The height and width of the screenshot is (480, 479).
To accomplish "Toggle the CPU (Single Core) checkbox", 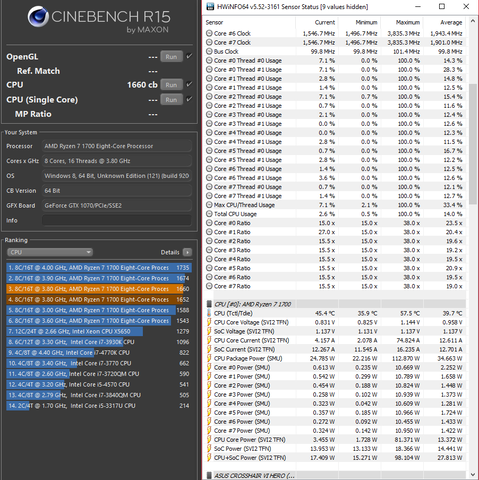I will (189, 99).
